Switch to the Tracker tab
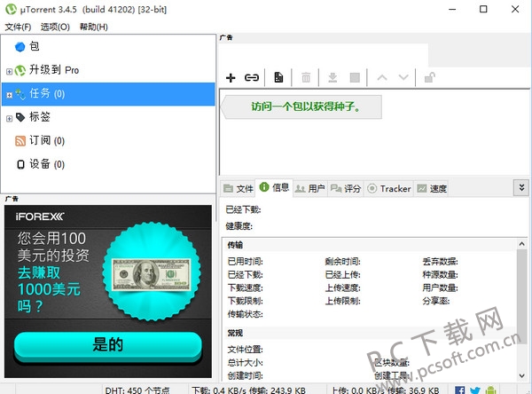Image resolution: width=532 pixels, height=394 pixels. coord(389,188)
